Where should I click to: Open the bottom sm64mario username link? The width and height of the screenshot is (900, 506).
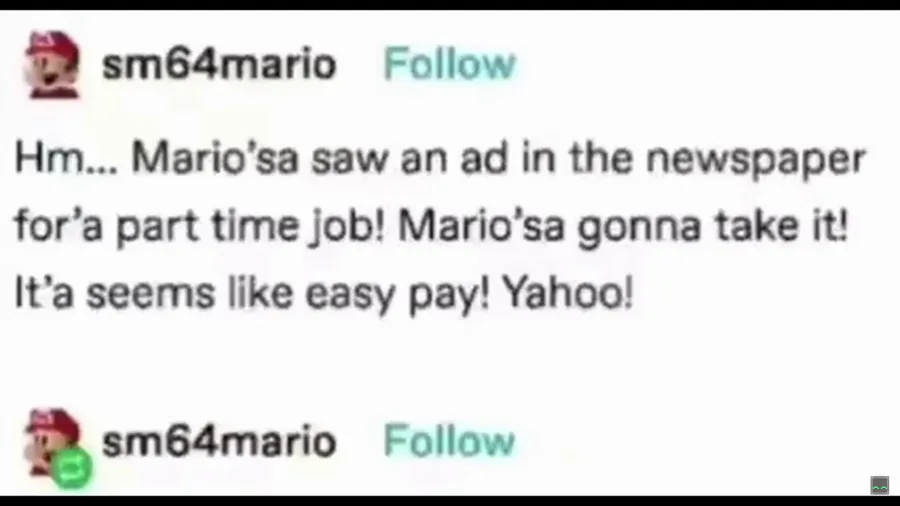click(x=219, y=441)
